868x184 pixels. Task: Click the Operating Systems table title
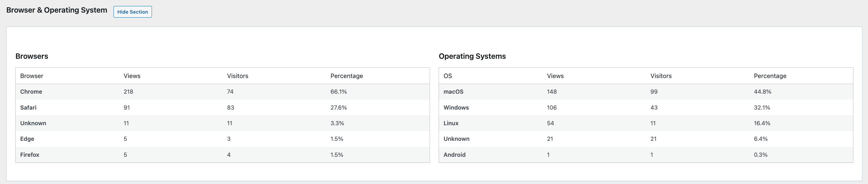coord(472,56)
